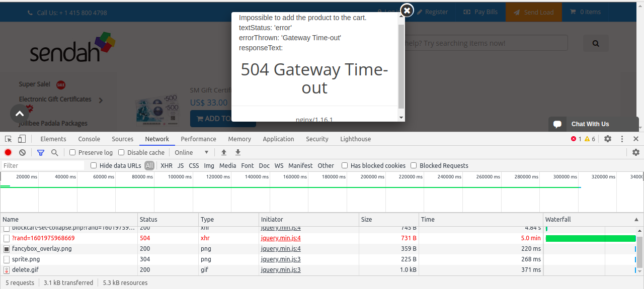Import HAR file using upload arrow icon
The width and height of the screenshot is (644, 289).
224,152
